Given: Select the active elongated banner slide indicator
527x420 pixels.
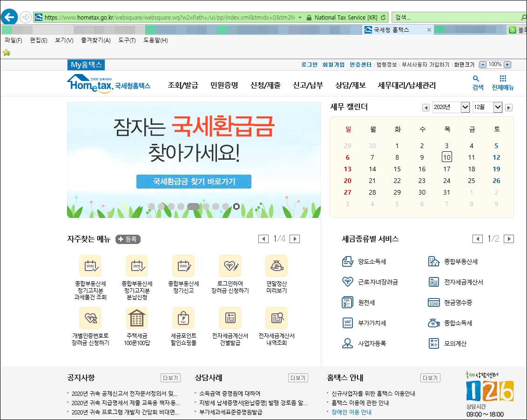Looking at the screenshot, I should tap(193, 206).
